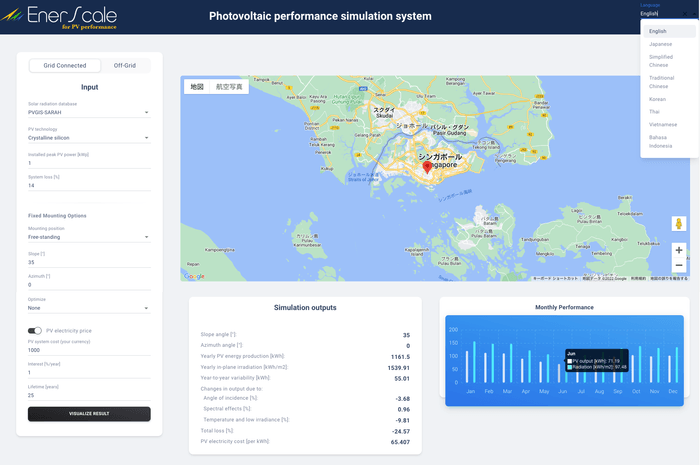Toggle the PV electricity price switch
Viewport: 700px width, 465px height.
click(35, 330)
